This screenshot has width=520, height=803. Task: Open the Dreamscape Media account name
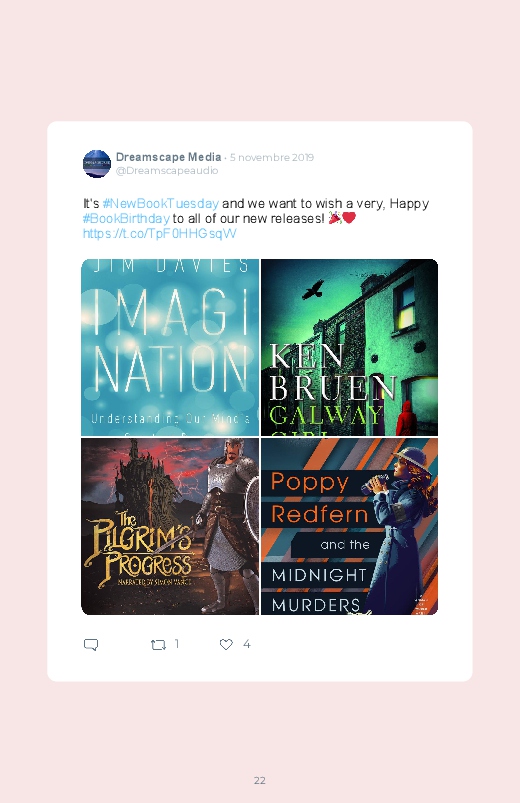pyautogui.click(x=169, y=157)
